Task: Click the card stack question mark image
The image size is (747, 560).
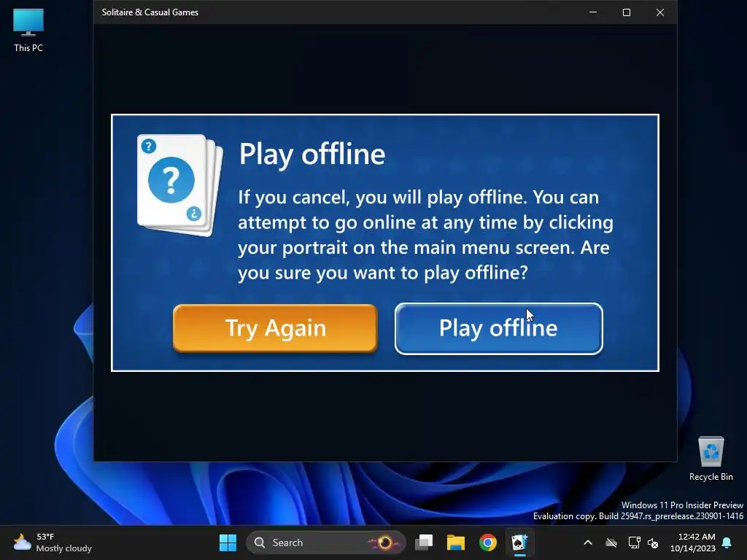Action: 179,184
